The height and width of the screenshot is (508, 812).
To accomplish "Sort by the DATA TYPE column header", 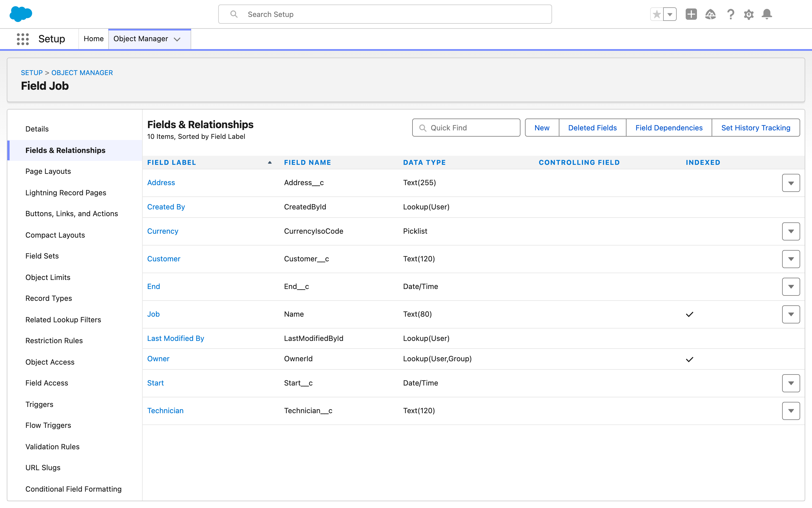I will pos(424,163).
